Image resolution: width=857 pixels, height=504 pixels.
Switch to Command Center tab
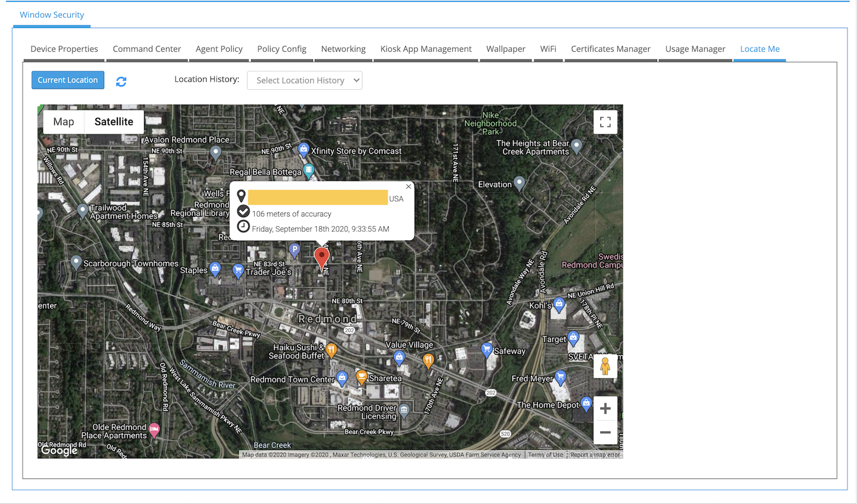(x=147, y=49)
